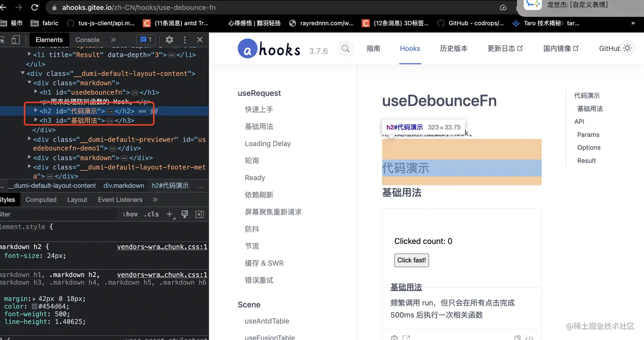Show more style pane tabs after Event Listeners
Viewport: 644px width, 340px height.
(x=155, y=199)
